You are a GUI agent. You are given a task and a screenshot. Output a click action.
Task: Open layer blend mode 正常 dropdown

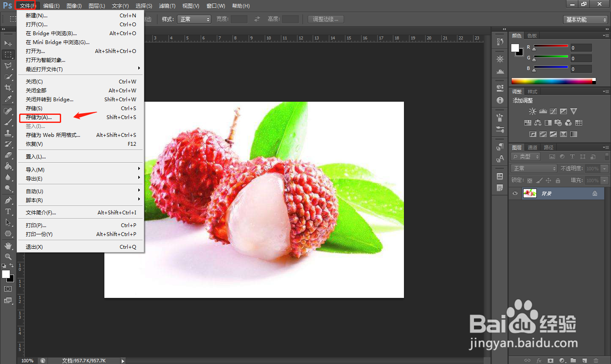pyautogui.click(x=534, y=169)
